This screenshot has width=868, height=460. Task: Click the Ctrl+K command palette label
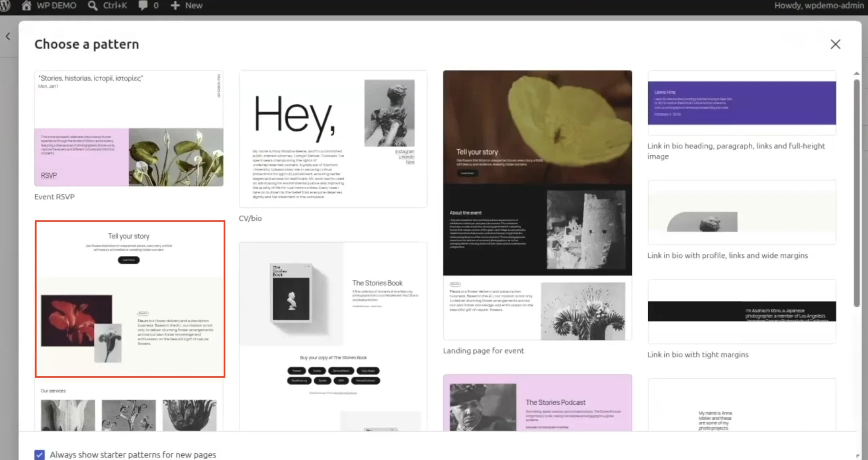pyautogui.click(x=115, y=5)
